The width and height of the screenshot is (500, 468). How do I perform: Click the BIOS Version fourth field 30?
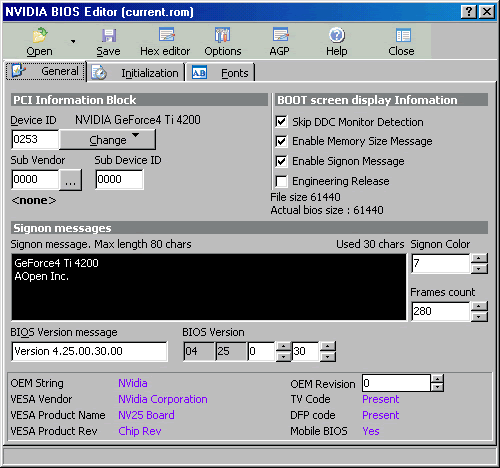coord(306,351)
